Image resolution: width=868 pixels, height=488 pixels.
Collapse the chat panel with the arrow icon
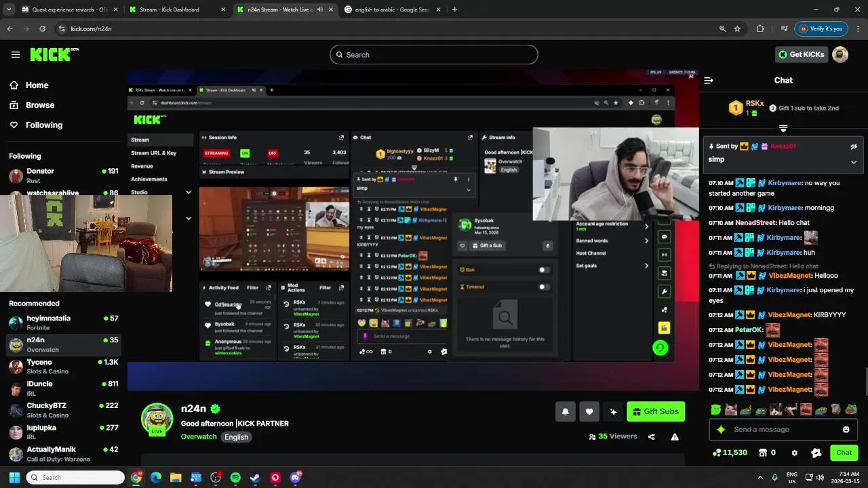click(709, 80)
